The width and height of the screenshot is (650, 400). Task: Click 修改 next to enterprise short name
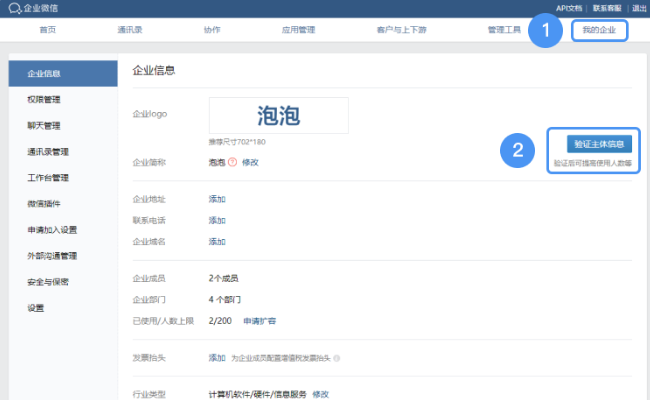(x=250, y=161)
